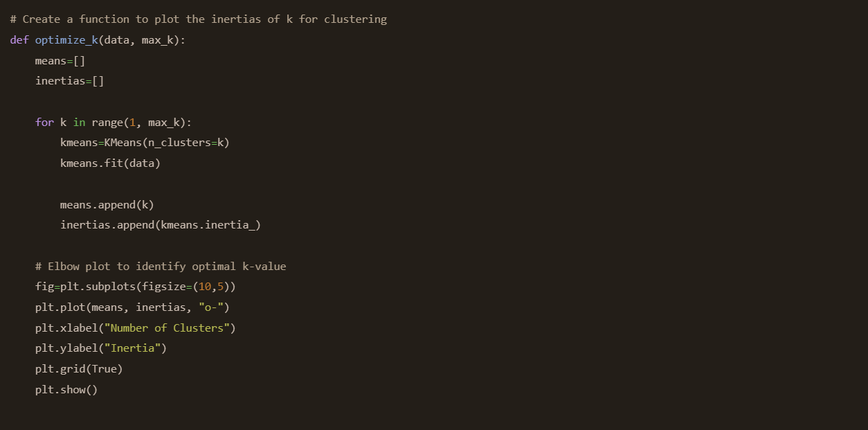Click on plt.grid(True) line
This screenshot has height=430, width=868.
click(x=79, y=369)
